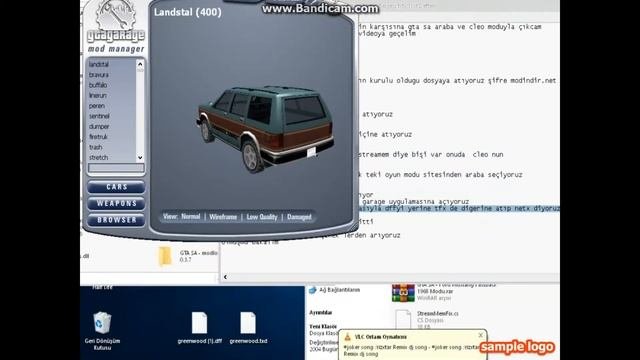Select buffalo in the car list
640x360 pixels.
pos(98,85)
